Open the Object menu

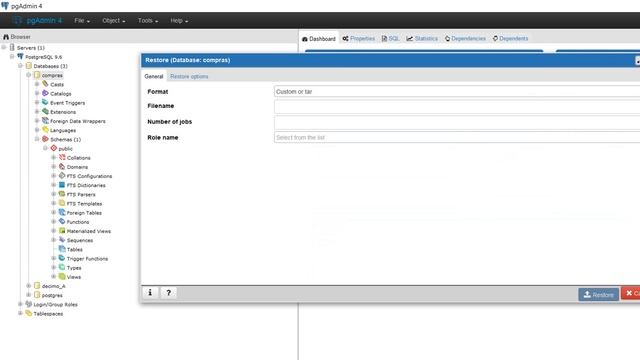[x=113, y=20]
